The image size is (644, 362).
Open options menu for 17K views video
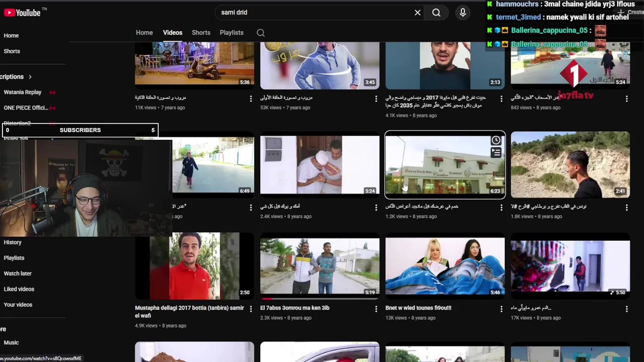click(626, 309)
